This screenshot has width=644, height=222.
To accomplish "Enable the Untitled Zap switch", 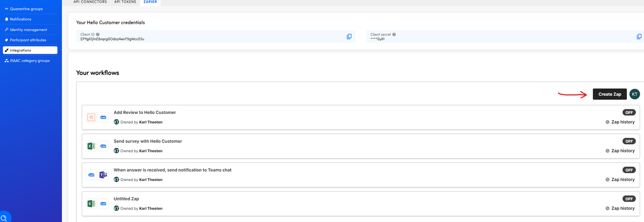I will 629,199.
